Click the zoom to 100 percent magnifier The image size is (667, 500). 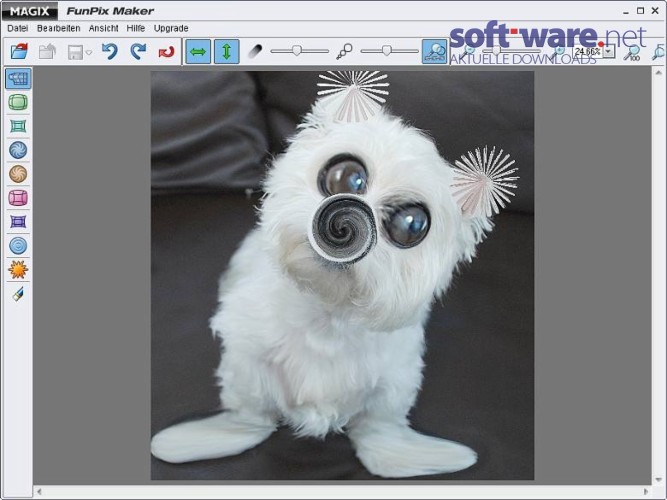[x=631, y=52]
